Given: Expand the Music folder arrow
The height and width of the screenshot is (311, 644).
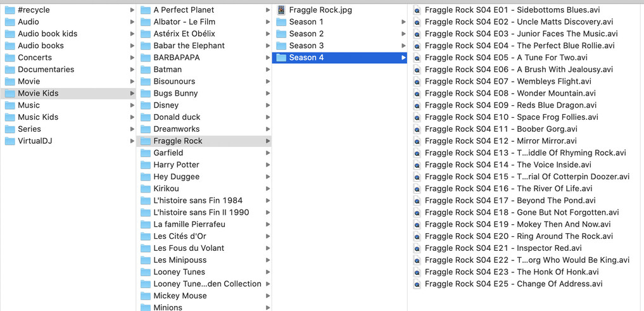Looking at the screenshot, I should pyautogui.click(x=132, y=105).
